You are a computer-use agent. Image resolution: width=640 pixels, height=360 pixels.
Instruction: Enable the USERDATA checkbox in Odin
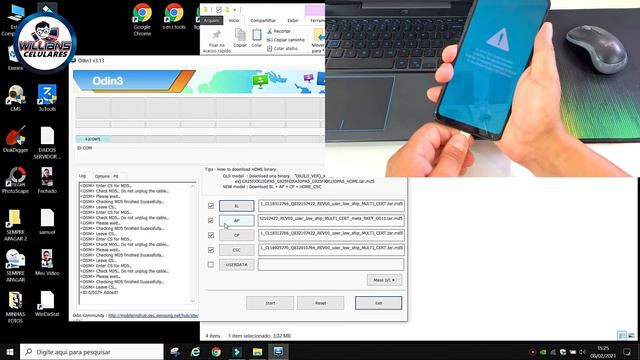(x=211, y=264)
